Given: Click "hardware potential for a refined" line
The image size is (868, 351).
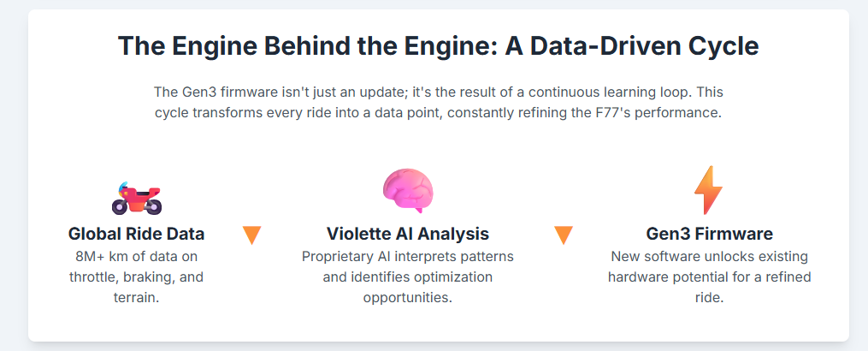Looking at the screenshot, I should point(709,277).
